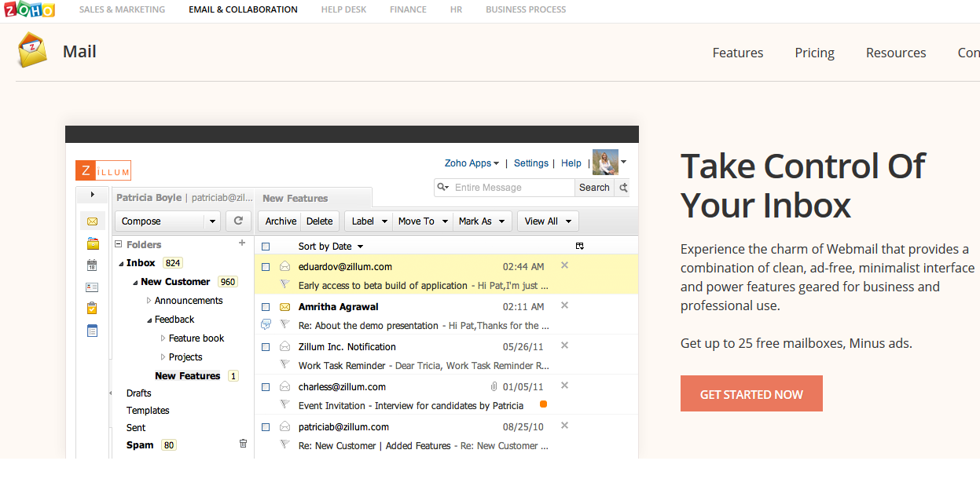Select the patriciab@zillum.com email checkbox
The width and height of the screenshot is (980, 479).
266,427
